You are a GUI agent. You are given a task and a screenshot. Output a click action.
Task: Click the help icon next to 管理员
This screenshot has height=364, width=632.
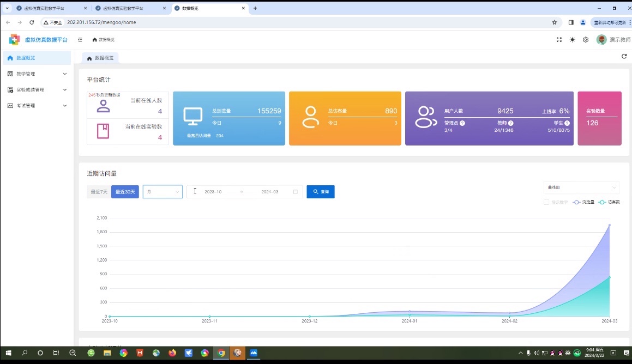coord(462,123)
